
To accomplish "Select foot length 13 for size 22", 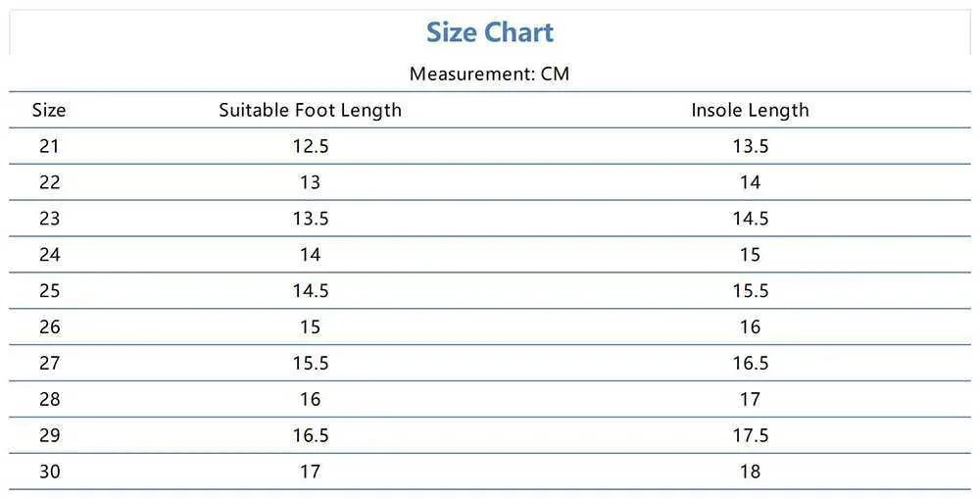I will tap(310, 182).
